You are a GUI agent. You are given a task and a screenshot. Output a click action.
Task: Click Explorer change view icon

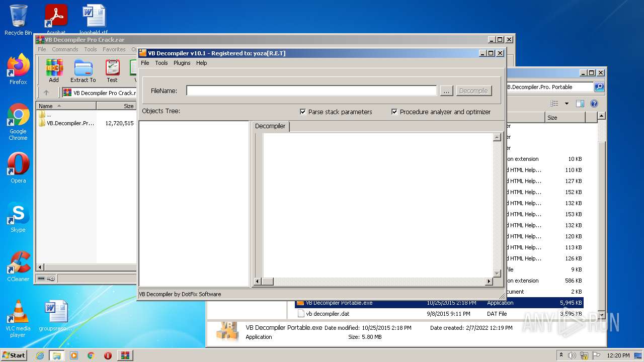pyautogui.click(x=554, y=104)
